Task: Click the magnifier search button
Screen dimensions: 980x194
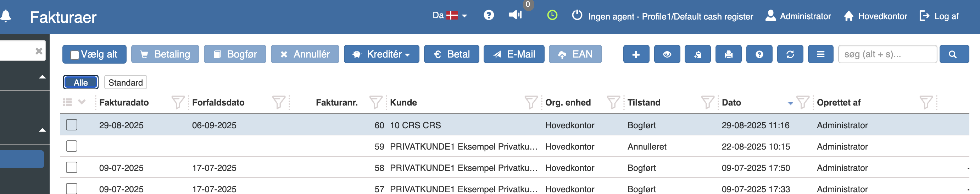Action: tap(953, 54)
